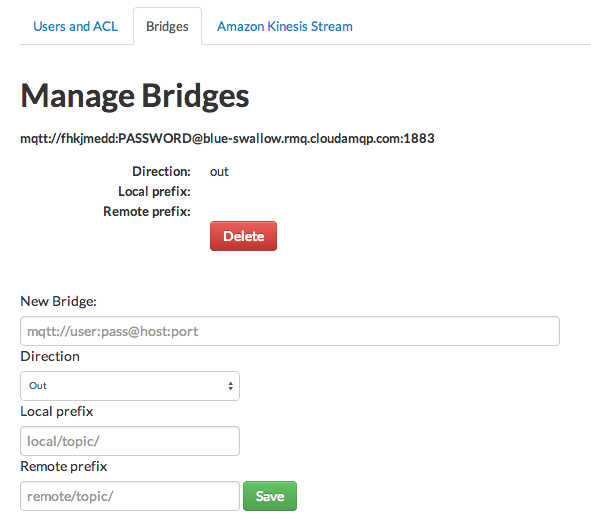Click the bold Remote prefix: label
This screenshot has height=521, width=591.
coord(147,211)
